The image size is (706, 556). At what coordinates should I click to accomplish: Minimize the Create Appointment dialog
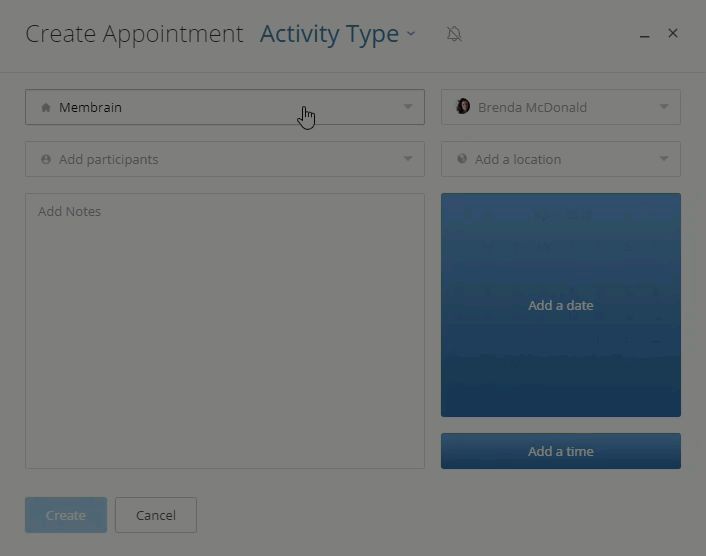pyautogui.click(x=644, y=36)
